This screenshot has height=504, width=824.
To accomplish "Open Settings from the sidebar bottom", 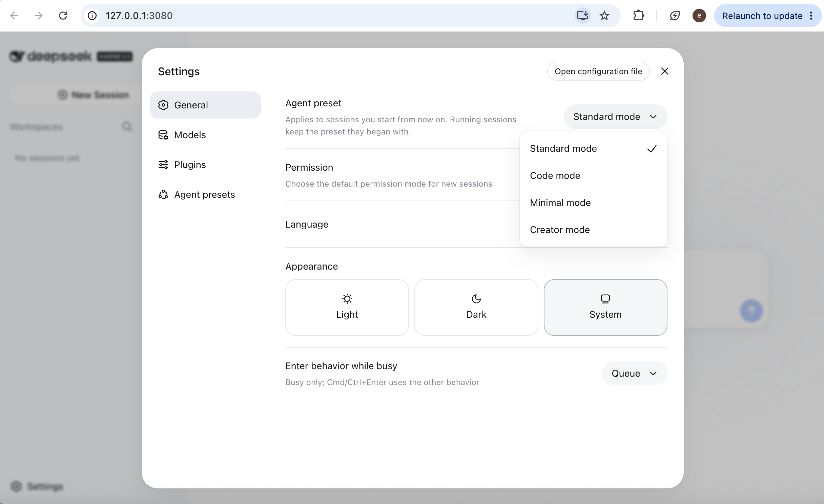I will pyautogui.click(x=37, y=486).
